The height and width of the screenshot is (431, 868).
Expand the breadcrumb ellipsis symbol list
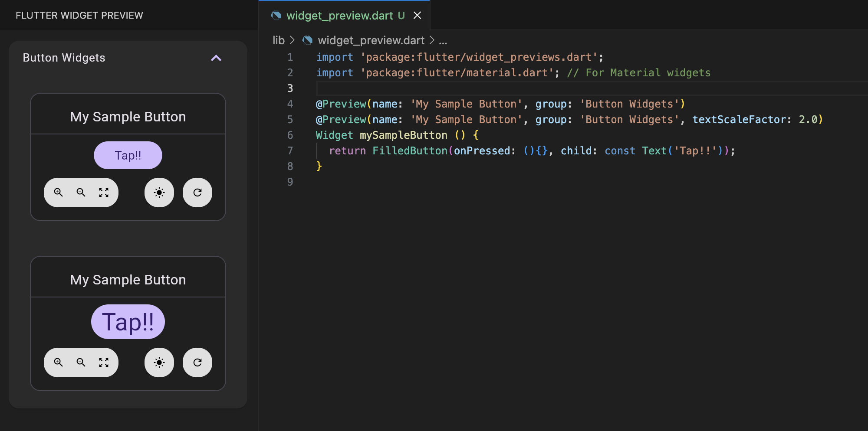click(x=443, y=41)
